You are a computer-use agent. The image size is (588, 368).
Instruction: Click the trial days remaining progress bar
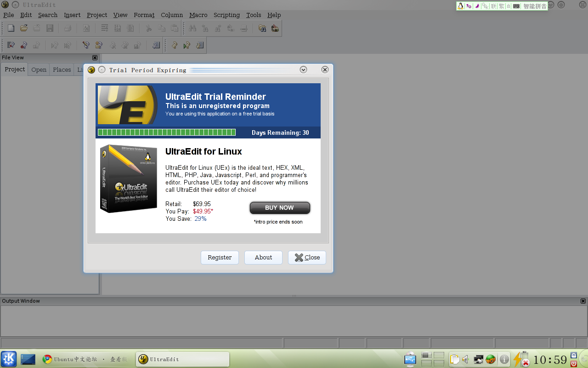point(167,132)
